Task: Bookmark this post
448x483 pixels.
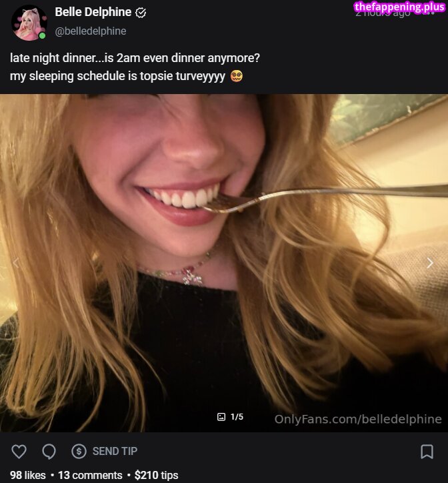Action: click(427, 452)
